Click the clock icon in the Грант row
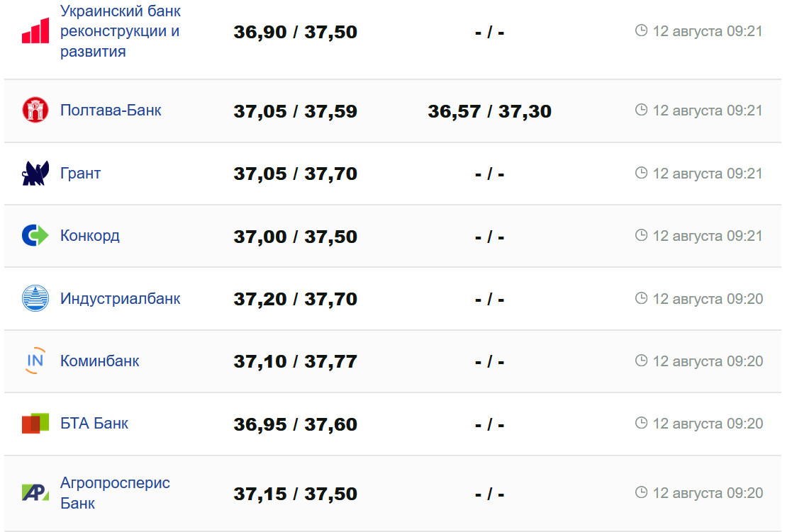792x532 pixels. pos(642,173)
